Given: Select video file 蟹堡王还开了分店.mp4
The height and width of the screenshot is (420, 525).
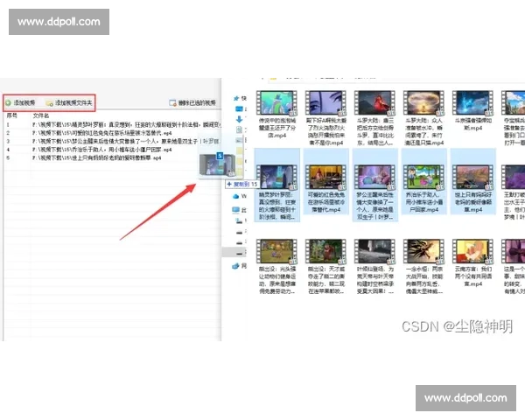Looking at the screenshot, I should [276, 115].
